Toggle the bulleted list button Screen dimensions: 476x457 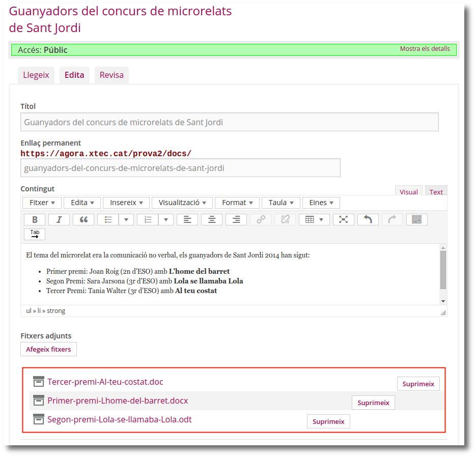(x=108, y=219)
